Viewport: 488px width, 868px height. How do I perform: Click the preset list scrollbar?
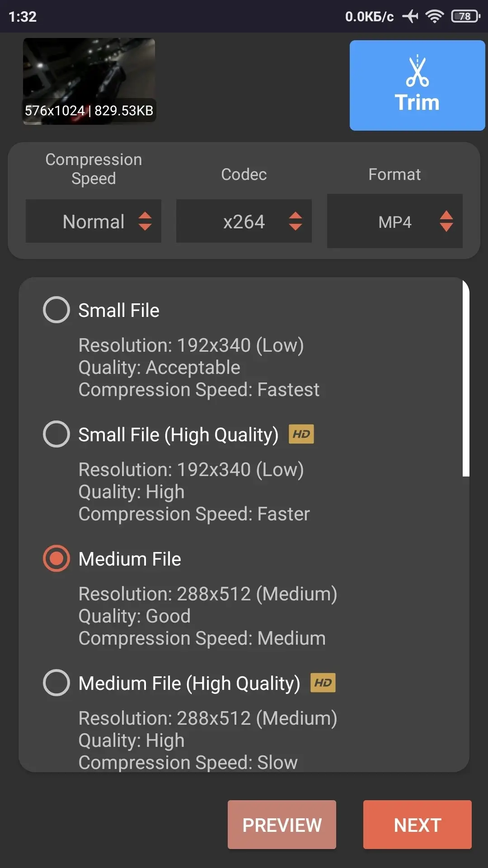[466, 378]
